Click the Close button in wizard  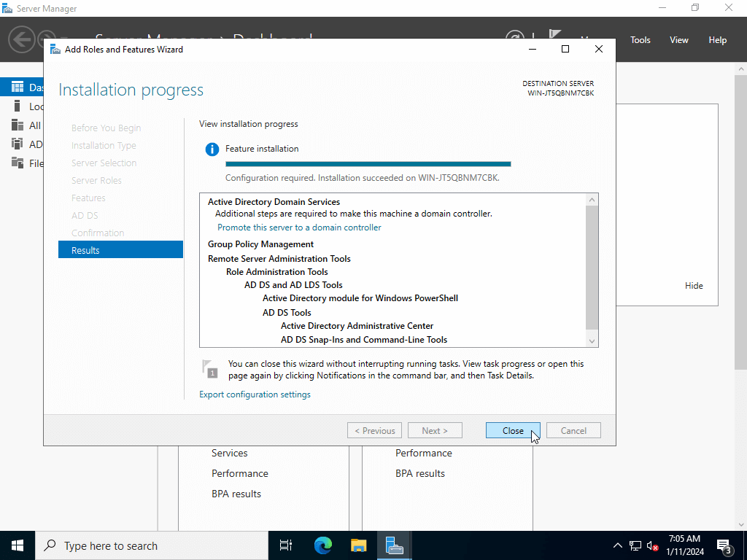(513, 430)
